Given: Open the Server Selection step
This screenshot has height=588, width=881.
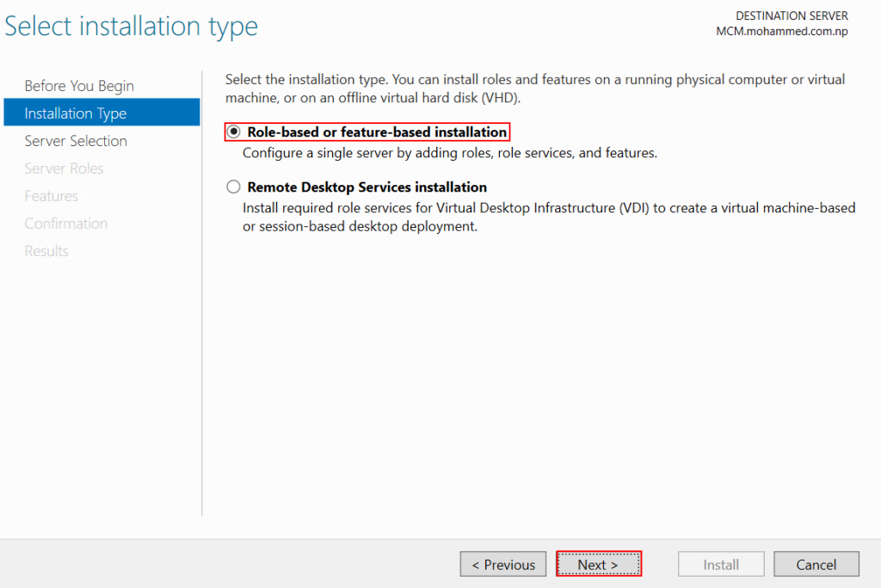Looking at the screenshot, I should pyautogui.click(x=76, y=141).
